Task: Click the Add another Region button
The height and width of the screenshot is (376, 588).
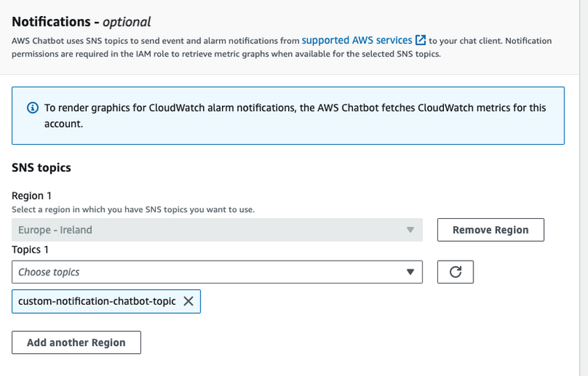Action: (76, 342)
